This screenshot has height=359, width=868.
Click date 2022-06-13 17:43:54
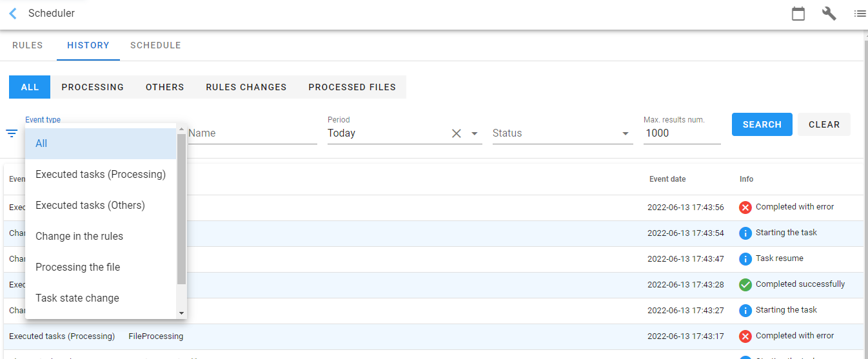686,233
